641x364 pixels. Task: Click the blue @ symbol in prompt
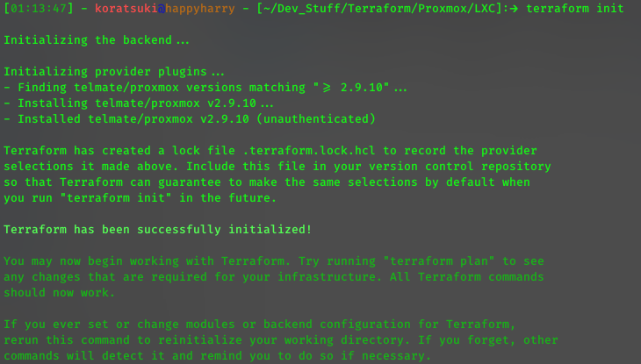coord(162,8)
